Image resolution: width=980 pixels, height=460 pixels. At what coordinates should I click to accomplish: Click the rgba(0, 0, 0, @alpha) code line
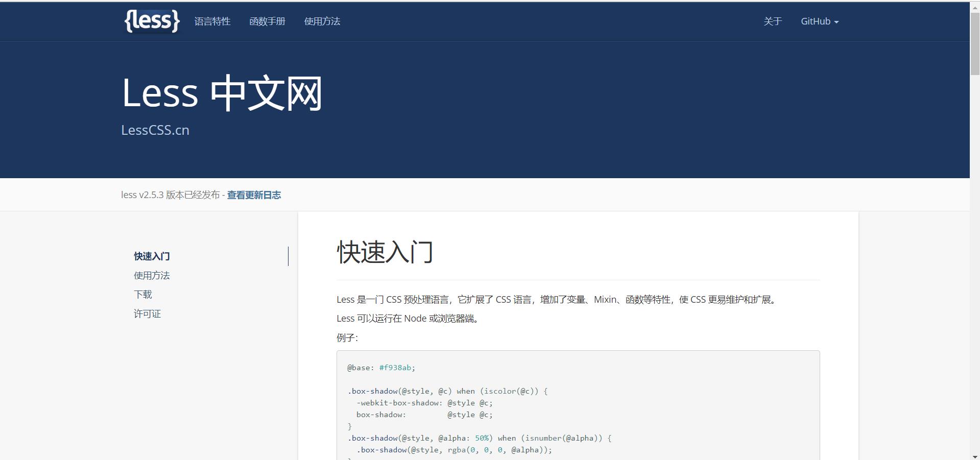tap(455, 450)
